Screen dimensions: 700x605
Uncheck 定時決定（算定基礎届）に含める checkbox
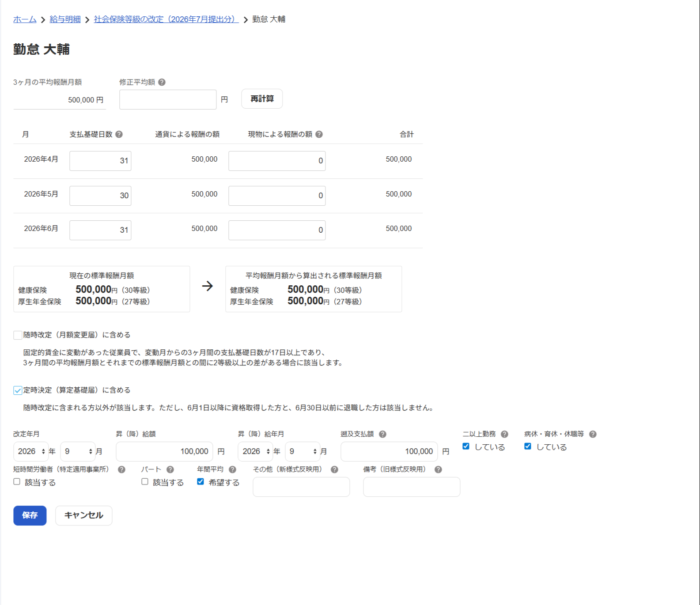tap(18, 390)
